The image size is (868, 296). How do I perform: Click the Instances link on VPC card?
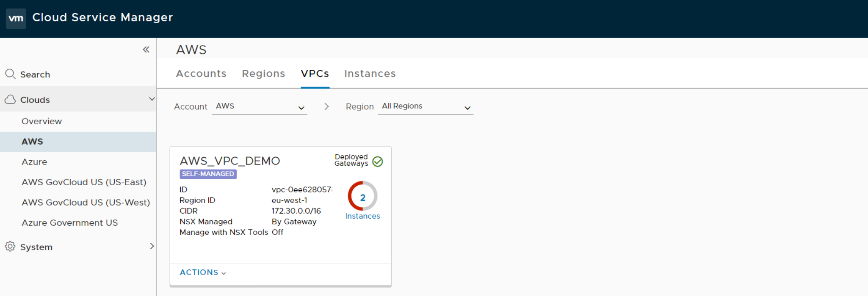pyautogui.click(x=362, y=216)
